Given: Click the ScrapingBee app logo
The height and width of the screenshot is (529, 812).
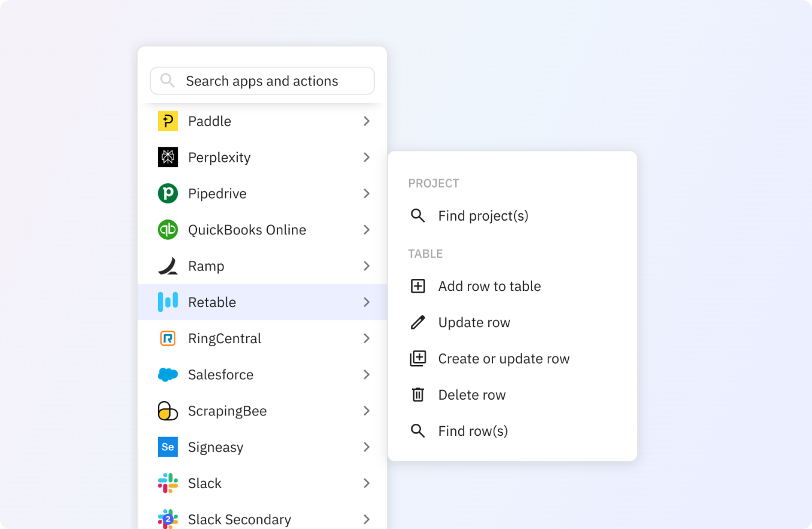Looking at the screenshot, I should pos(168,411).
